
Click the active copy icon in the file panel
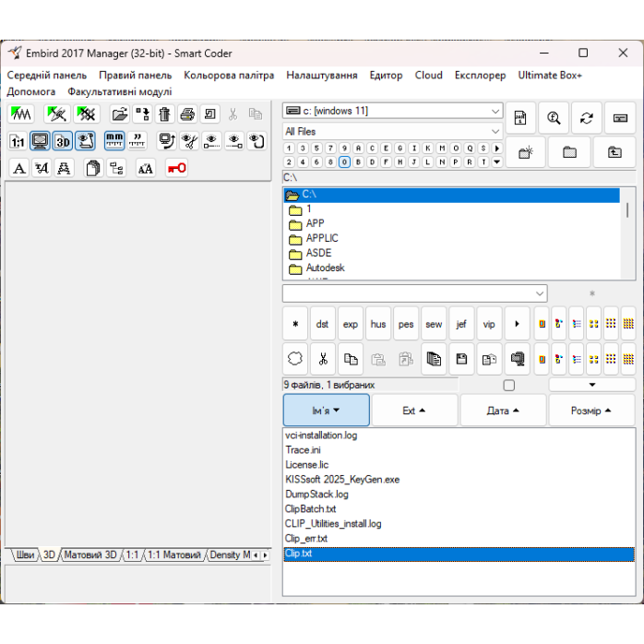click(351, 360)
